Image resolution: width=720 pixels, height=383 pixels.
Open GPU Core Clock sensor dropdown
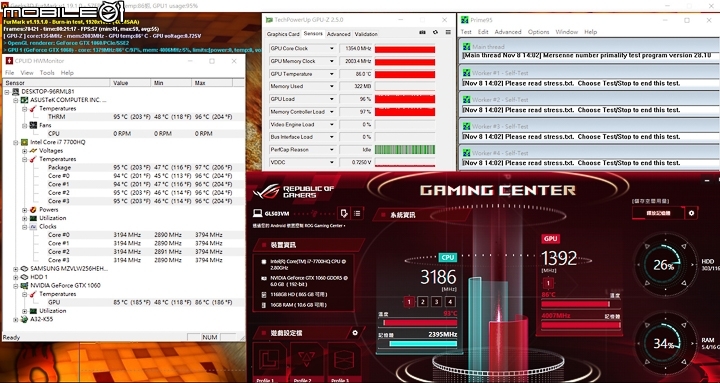tap(332, 49)
